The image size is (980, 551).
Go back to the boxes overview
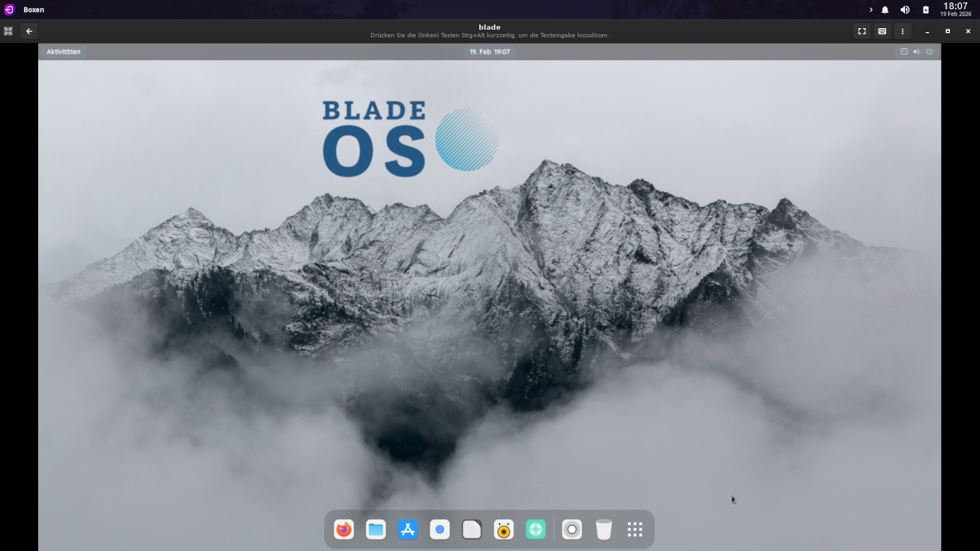(29, 31)
